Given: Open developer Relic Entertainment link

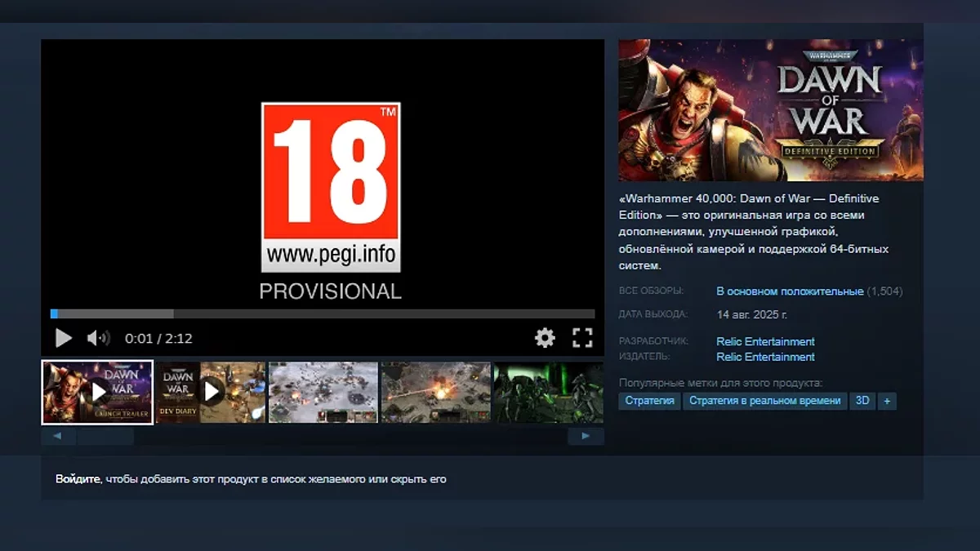Looking at the screenshot, I should pyautogui.click(x=765, y=341).
